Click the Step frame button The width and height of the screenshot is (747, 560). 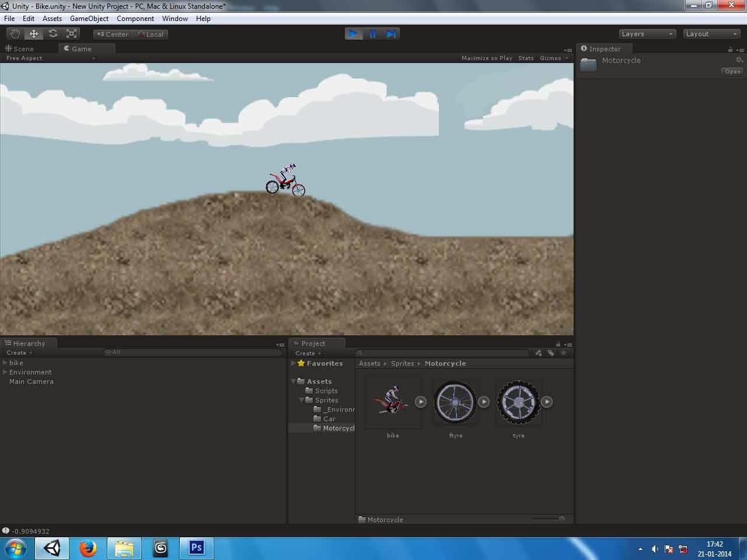pyautogui.click(x=391, y=33)
